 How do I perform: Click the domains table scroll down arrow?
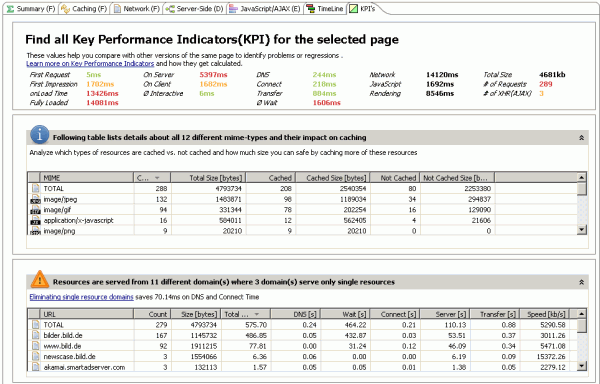581,366
